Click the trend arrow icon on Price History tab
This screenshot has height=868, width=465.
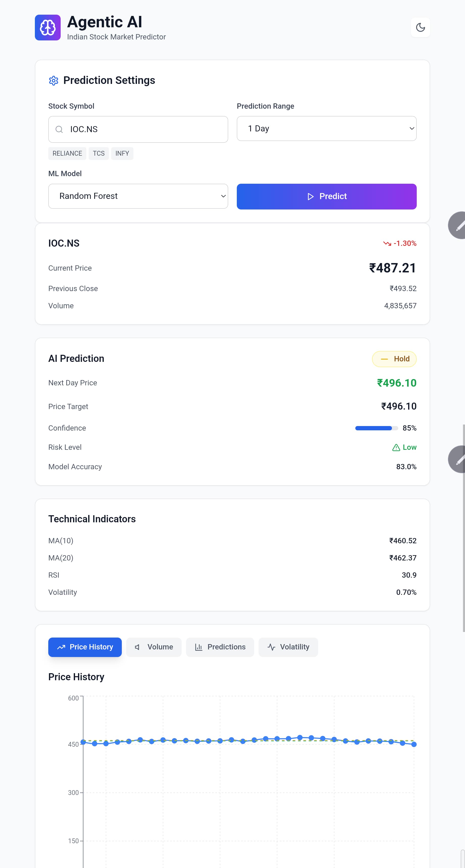click(x=61, y=647)
